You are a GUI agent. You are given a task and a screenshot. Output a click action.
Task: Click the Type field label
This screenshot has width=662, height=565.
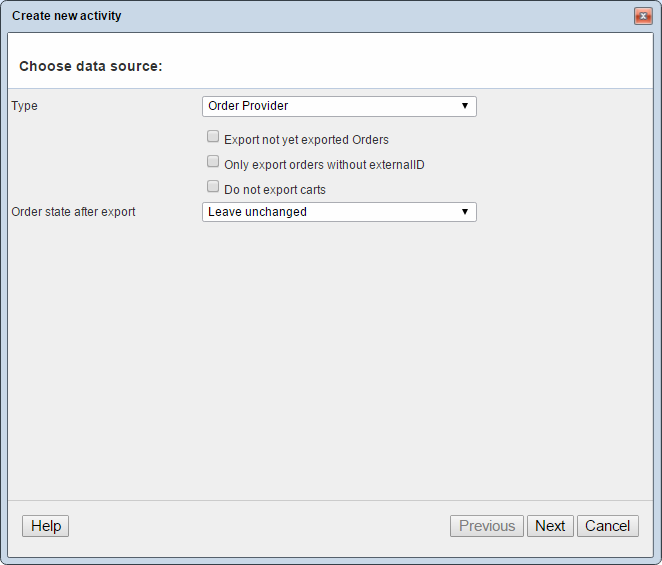tap(25, 106)
